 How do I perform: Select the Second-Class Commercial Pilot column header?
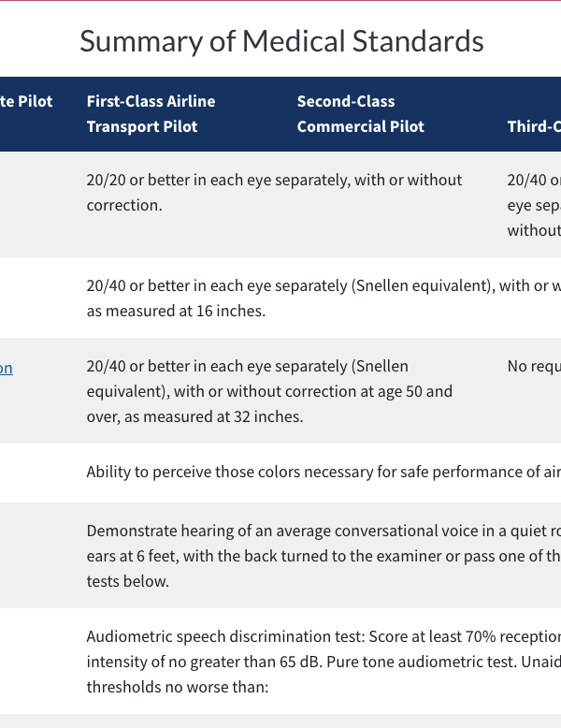pyautogui.click(x=360, y=114)
